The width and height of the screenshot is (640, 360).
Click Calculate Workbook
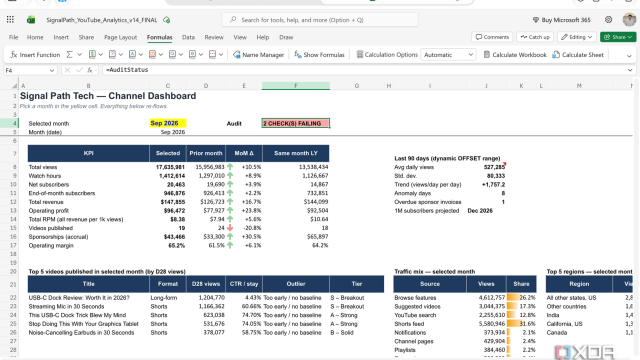click(x=515, y=55)
